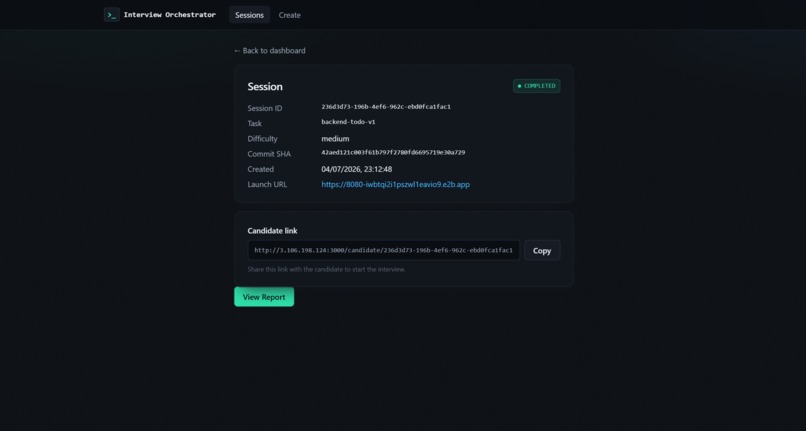The width and height of the screenshot is (806, 431).
Task: Click the Session heading
Action: (x=265, y=86)
